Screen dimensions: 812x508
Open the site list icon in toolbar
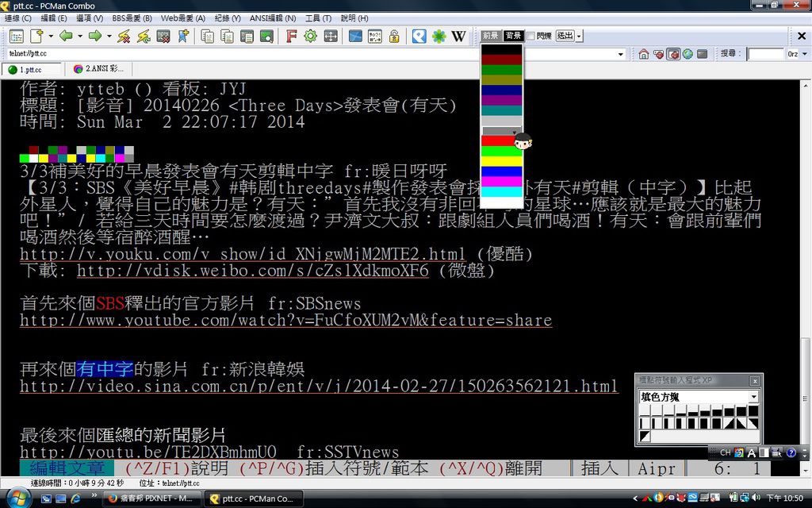coord(17,37)
